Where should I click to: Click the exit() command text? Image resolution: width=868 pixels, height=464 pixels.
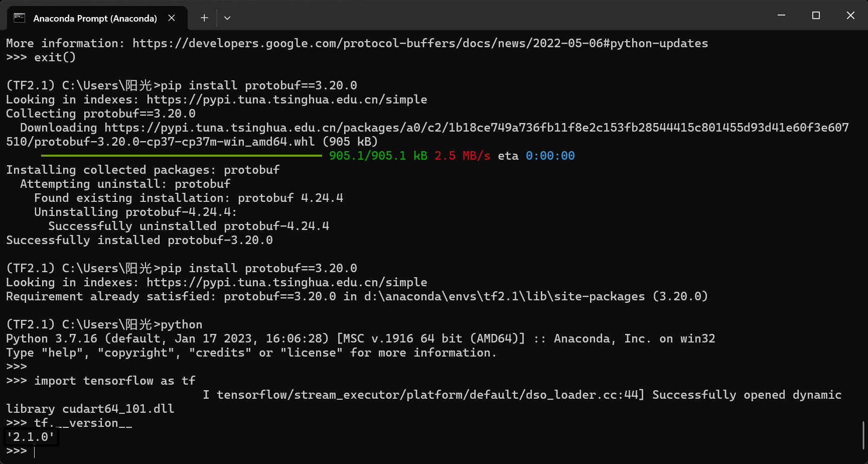point(55,57)
